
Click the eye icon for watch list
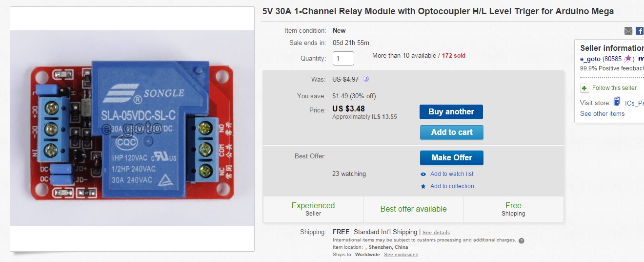click(423, 174)
